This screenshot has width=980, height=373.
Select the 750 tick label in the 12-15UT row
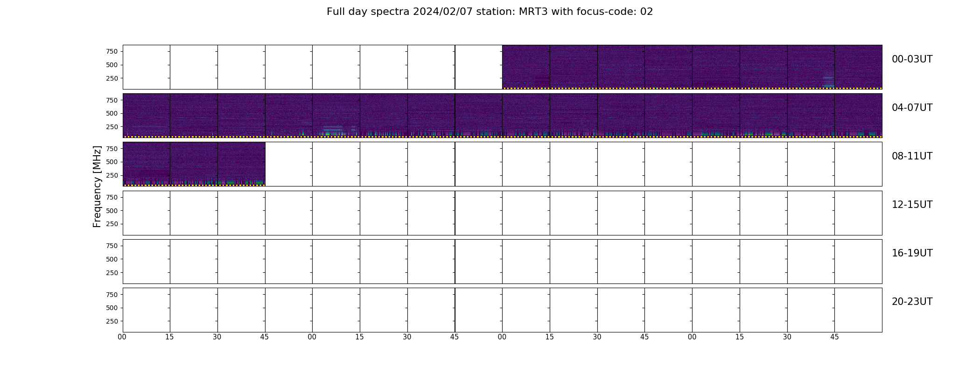coord(112,197)
